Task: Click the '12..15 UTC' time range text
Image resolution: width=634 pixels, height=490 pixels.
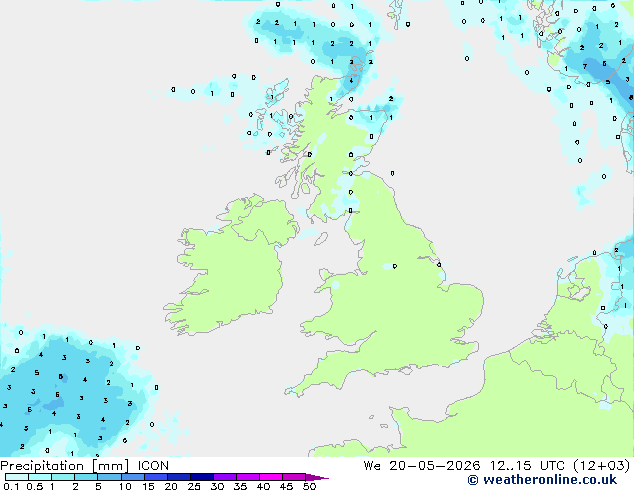Action: click(527, 466)
